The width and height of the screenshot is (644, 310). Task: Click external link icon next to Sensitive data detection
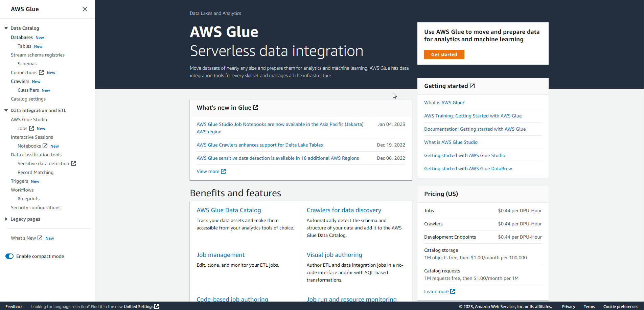pos(73,163)
